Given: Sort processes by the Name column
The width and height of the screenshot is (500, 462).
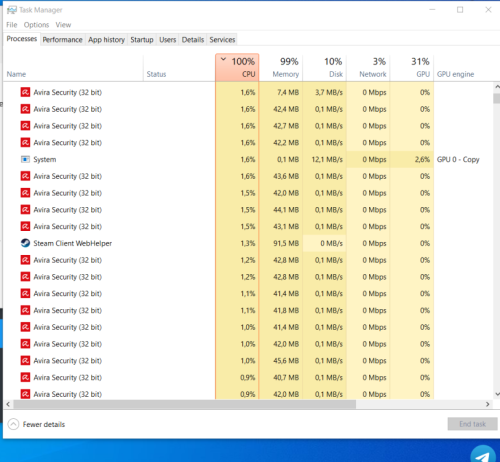Looking at the screenshot, I should (73, 68).
